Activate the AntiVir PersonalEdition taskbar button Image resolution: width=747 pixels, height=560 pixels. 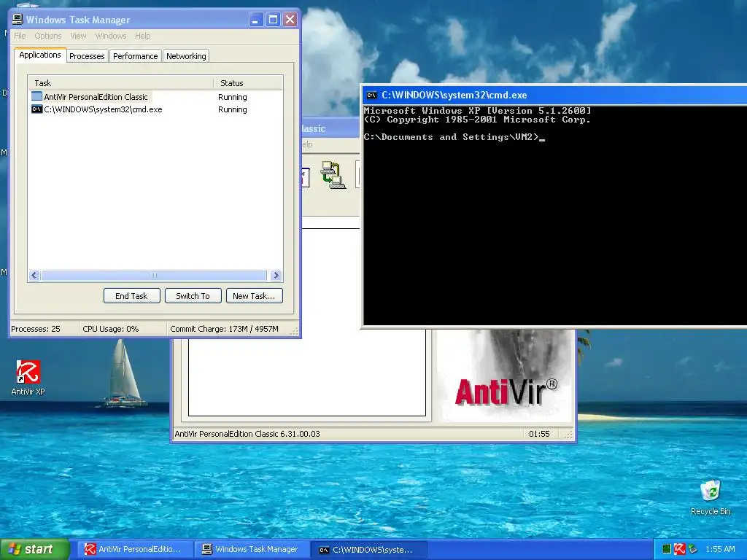(x=135, y=549)
